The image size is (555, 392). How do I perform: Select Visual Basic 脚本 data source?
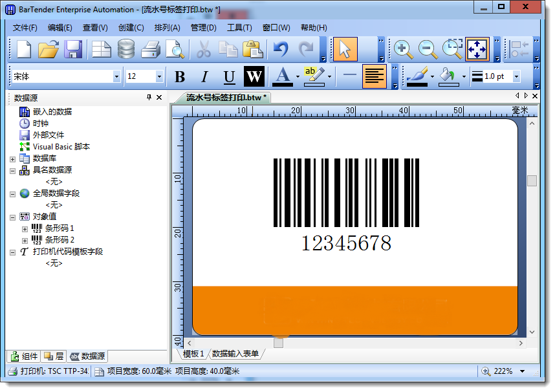54,147
